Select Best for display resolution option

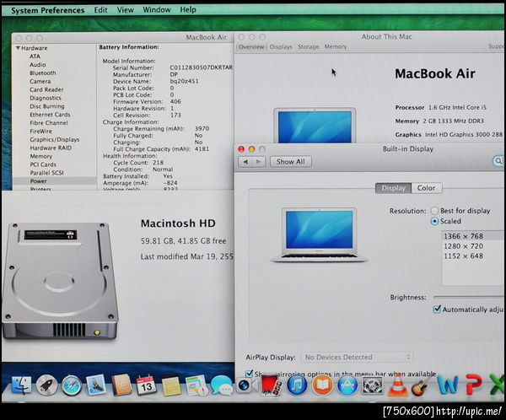[434, 211]
